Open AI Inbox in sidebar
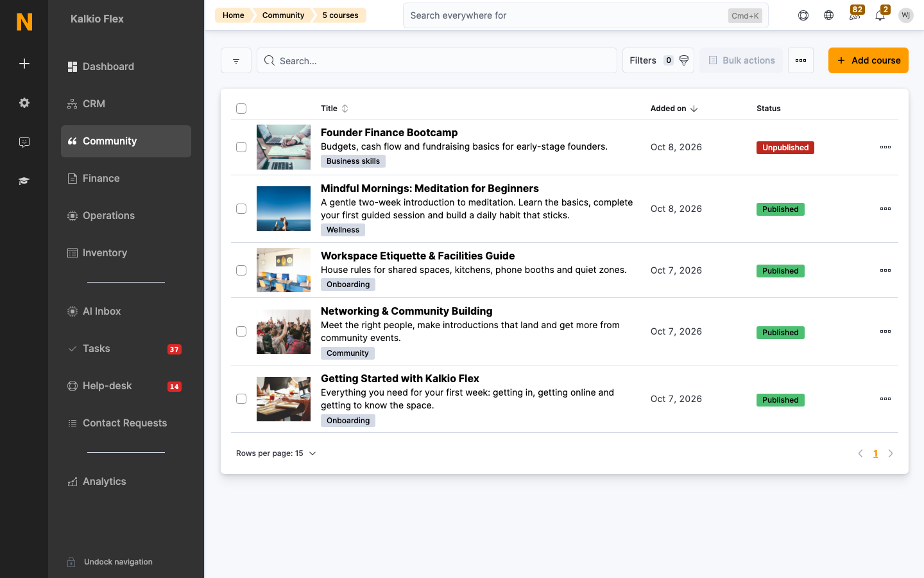The height and width of the screenshot is (578, 924). click(126, 311)
